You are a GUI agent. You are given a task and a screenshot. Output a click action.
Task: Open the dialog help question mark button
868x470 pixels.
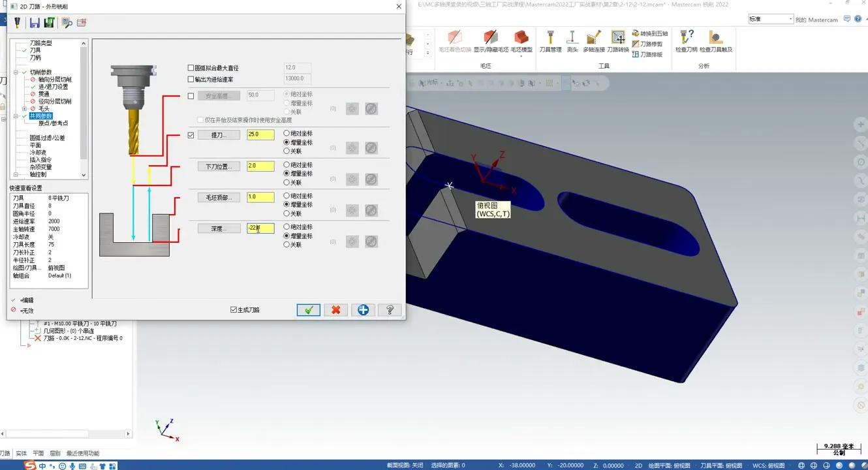[x=390, y=309]
